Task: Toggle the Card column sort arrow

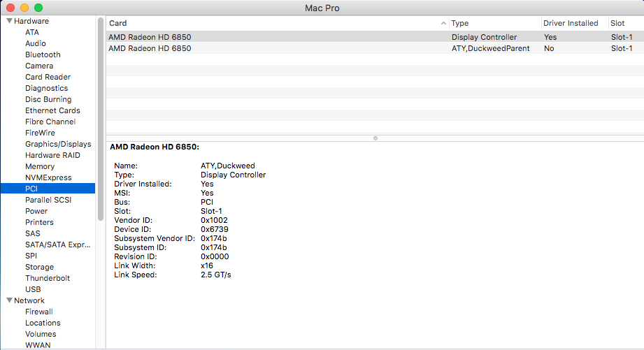Action: click(443, 23)
